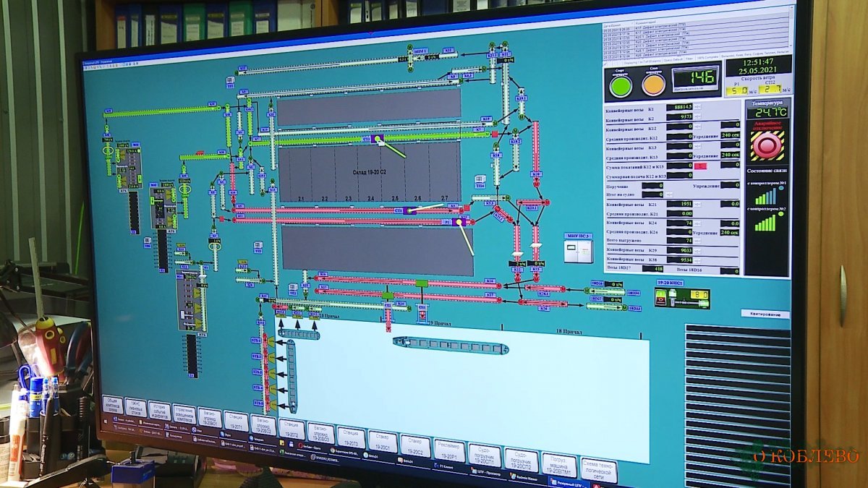This screenshot has height=488, width=868.
Task: Switch to Стакер 19-20С2 screen
Action: pyautogui.click(x=415, y=445)
